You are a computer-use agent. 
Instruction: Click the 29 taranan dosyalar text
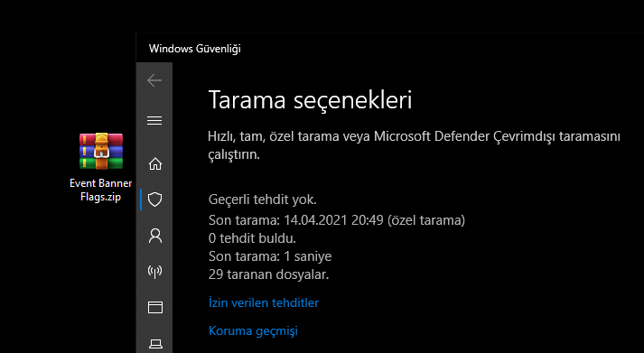268,274
